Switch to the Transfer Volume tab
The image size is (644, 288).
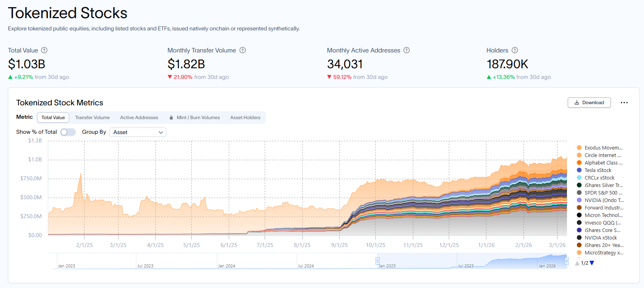tap(92, 118)
